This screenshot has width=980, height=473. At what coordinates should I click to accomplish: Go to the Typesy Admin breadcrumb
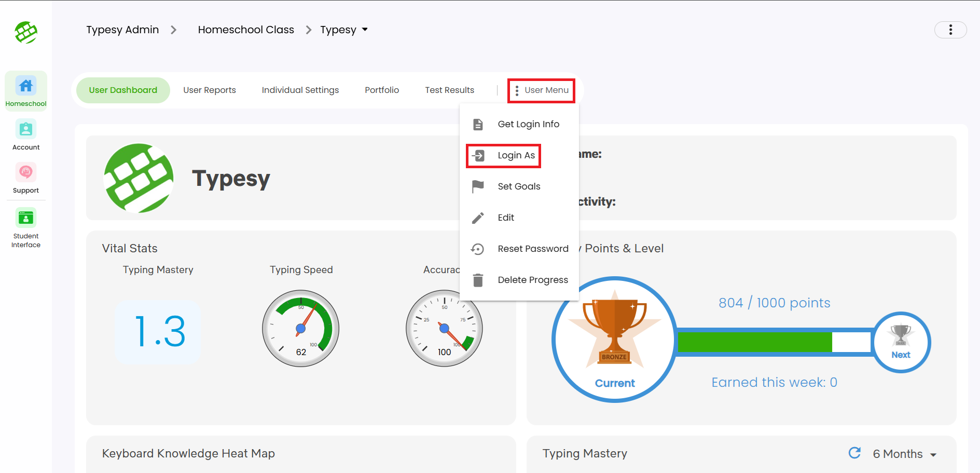tap(122, 30)
